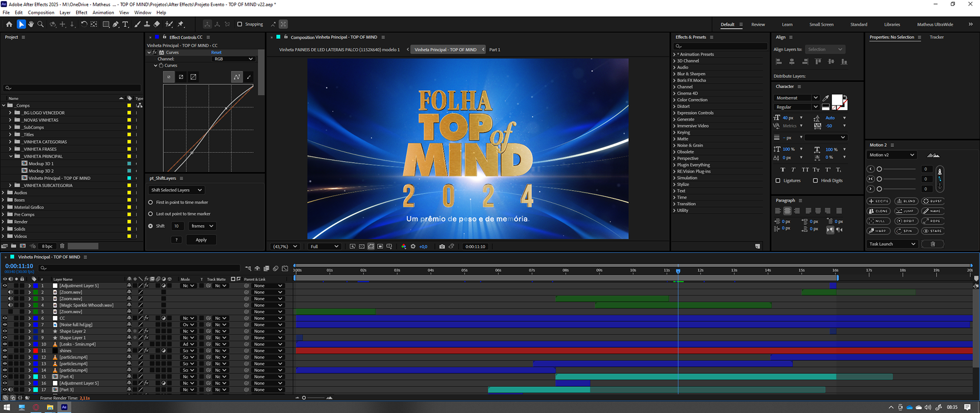Click the BURST button in Motion 2
This screenshot has height=413, width=980.
coord(933,201)
